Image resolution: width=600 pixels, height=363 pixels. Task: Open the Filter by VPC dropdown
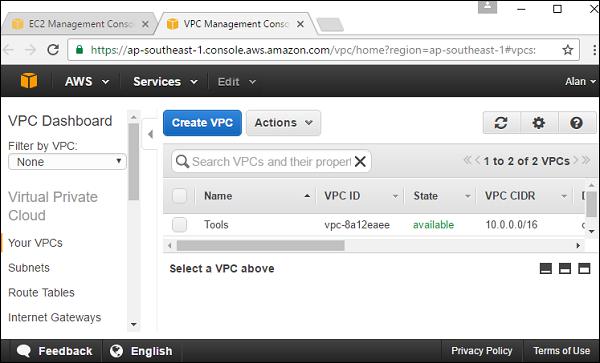(x=67, y=162)
